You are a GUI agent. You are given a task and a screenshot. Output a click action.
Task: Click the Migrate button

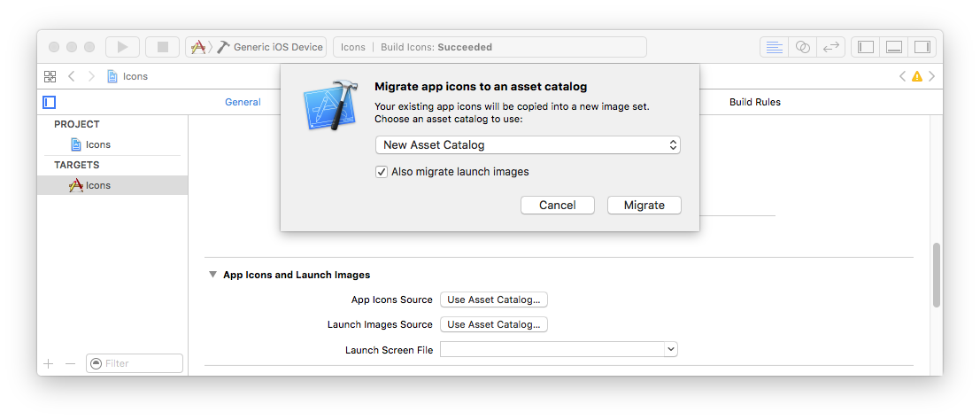pyautogui.click(x=644, y=205)
